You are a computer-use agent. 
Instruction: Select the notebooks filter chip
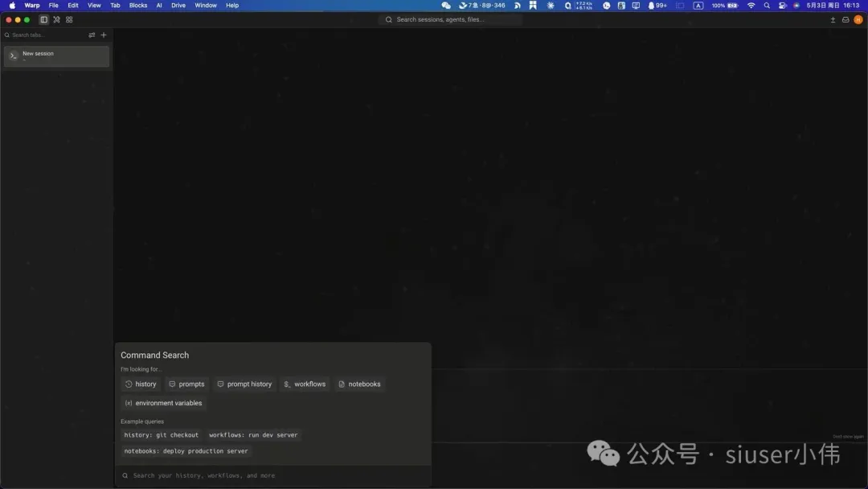click(x=359, y=384)
